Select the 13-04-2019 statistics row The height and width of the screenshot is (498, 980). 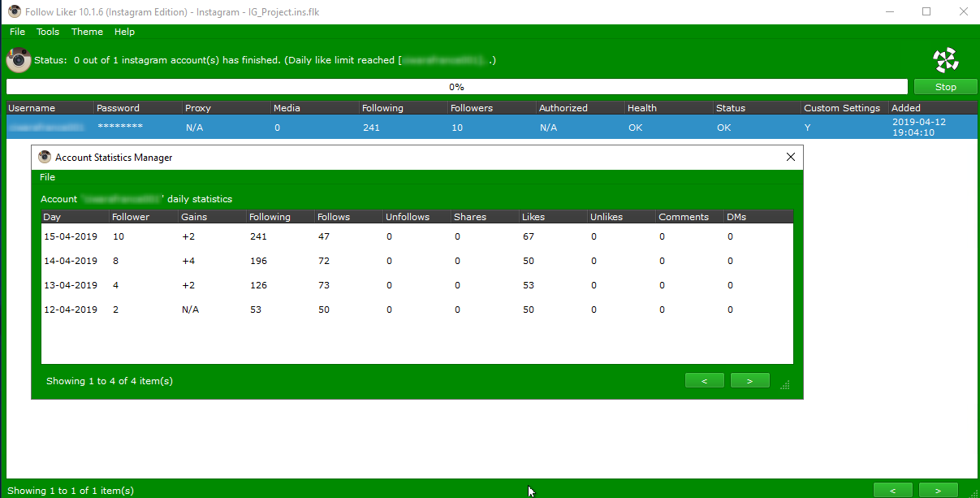(417, 285)
